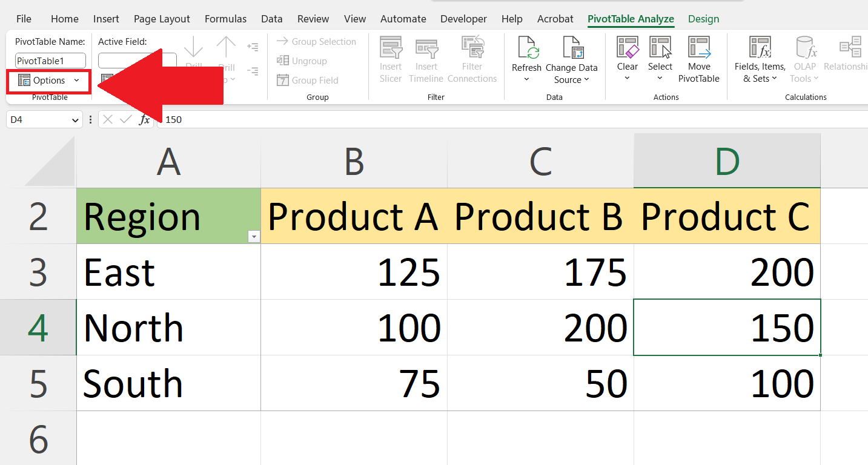
Task: Click the Filter Connections icon
Action: [472, 48]
